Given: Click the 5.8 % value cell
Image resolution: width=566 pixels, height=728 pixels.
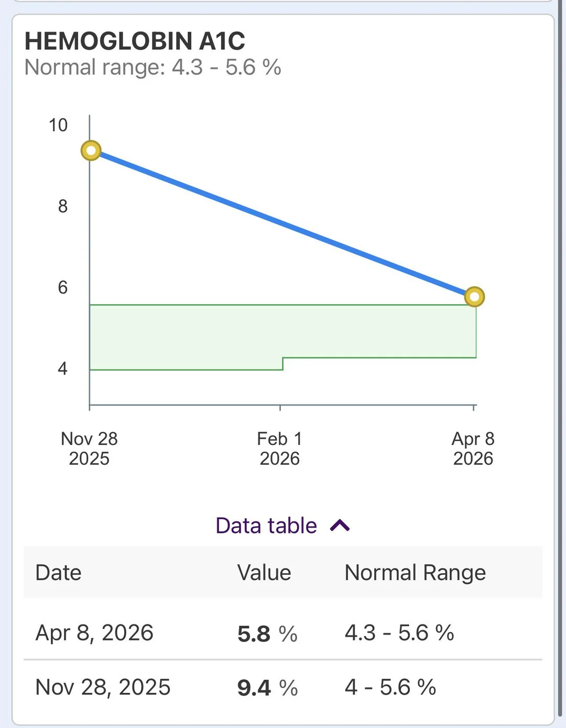Looking at the screenshot, I should [x=267, y=634].
